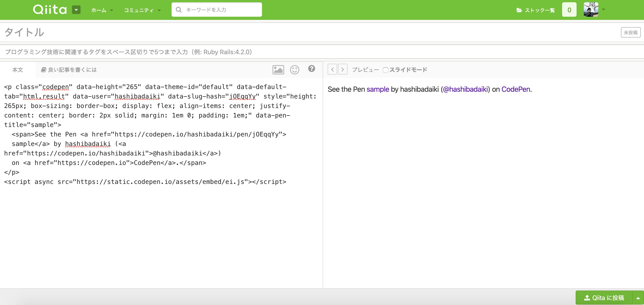The image size is (644, 305).
Task: Open the CodePen link in preview
Action: click(516, 89)
